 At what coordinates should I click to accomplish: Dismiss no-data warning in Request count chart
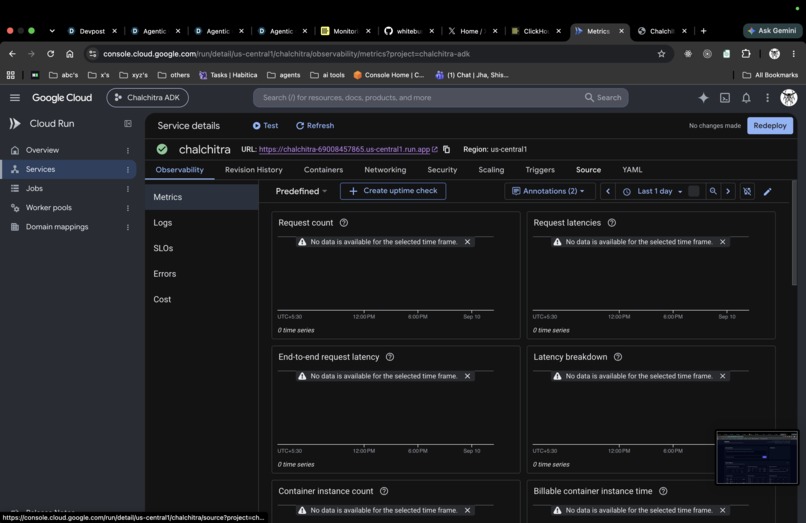tap(467, 242)
